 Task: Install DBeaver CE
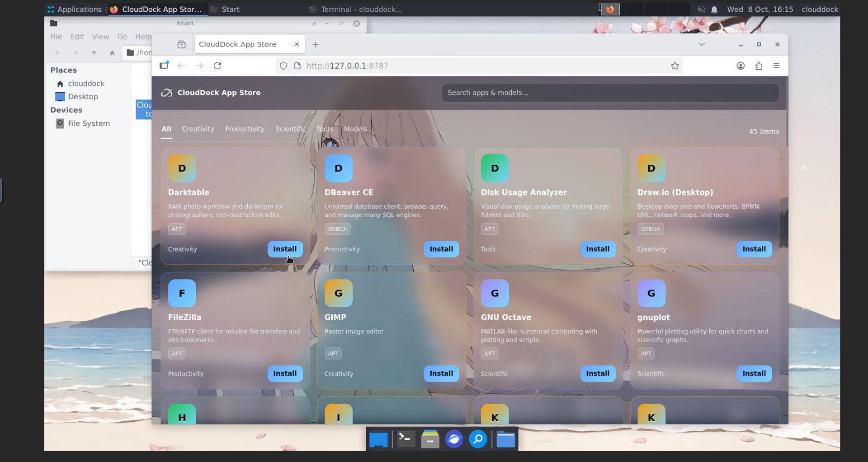pos(441,249)
